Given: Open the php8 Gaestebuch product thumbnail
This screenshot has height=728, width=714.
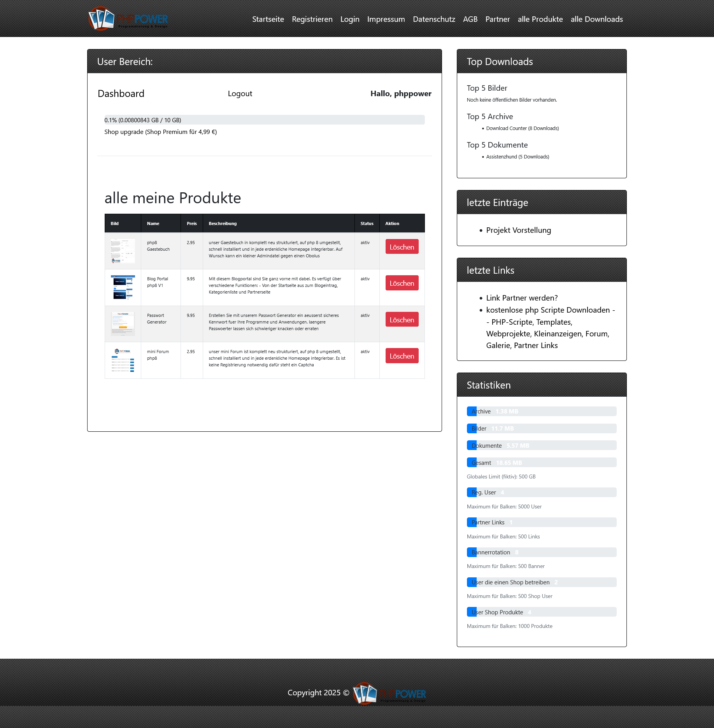Looking at the screenshot, I should [123, 251].
